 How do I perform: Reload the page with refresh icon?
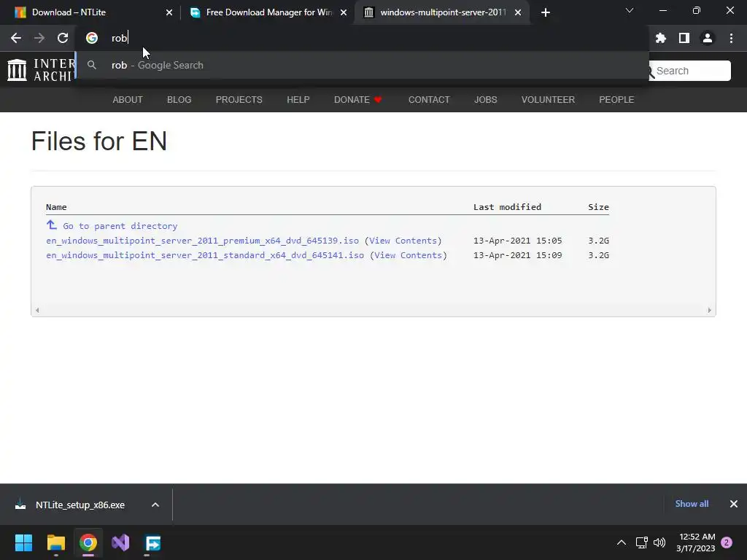click(x=63, y=38)
